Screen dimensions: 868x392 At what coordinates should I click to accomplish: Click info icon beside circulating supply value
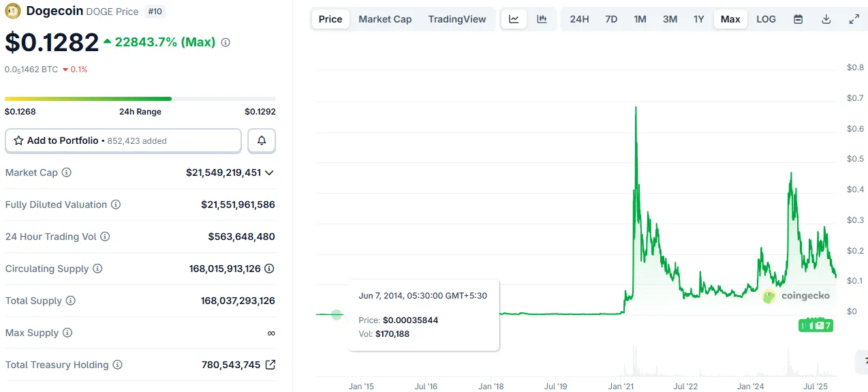click(x=270, y=269)
